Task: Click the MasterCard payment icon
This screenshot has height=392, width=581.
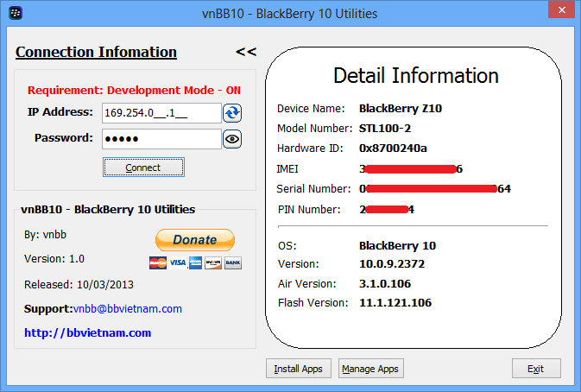Action: coord(158,262)
